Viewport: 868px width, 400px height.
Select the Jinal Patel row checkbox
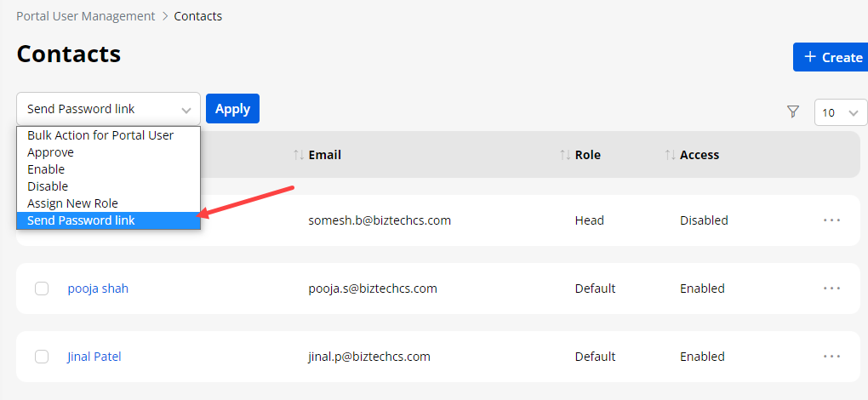[42, 357]
